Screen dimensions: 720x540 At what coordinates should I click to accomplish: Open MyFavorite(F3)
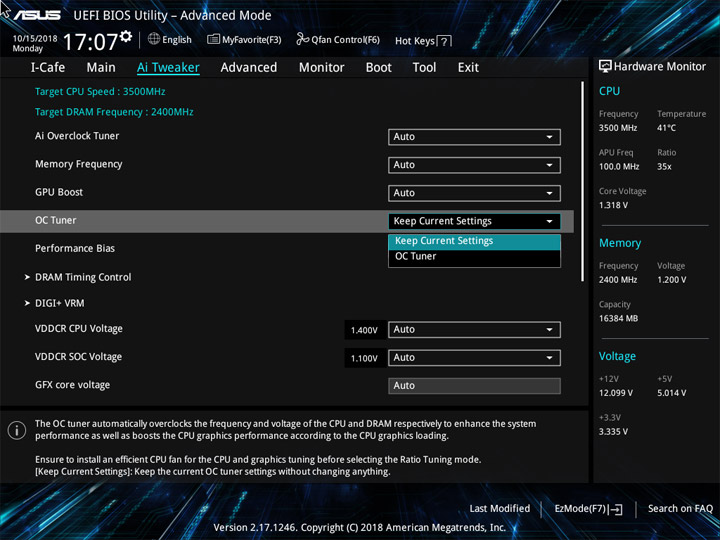click(244, 40)
